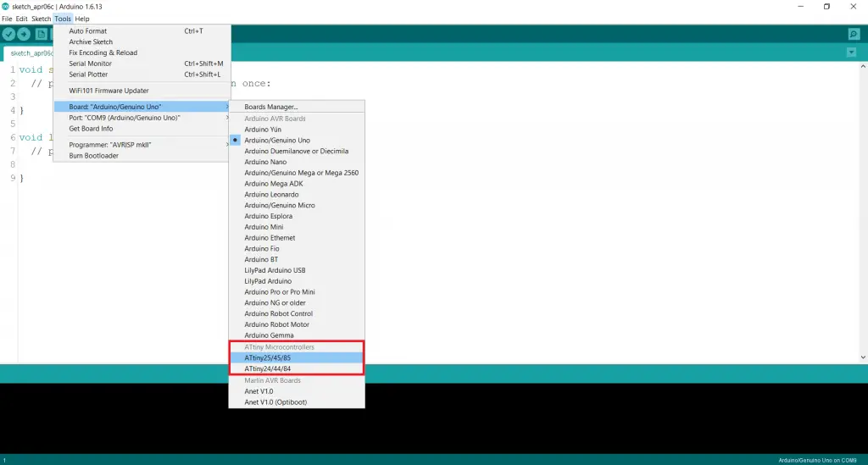This screenshot has width=868, height=465.
Task: Select Arduino Nano board
Action: [297, 162]
